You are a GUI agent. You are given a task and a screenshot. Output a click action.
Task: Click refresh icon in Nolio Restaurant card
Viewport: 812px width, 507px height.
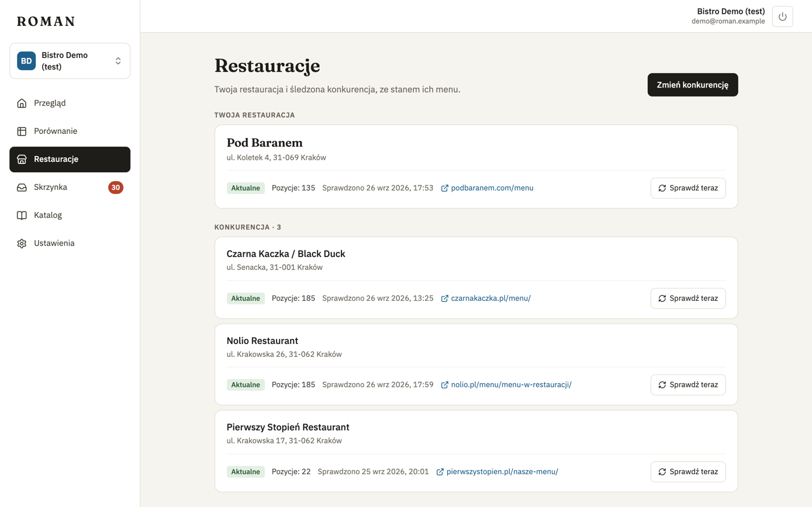(662, 385)
